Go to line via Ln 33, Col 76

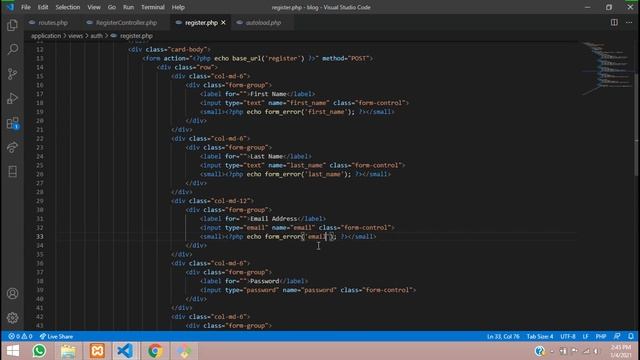[x=503, y=336]
